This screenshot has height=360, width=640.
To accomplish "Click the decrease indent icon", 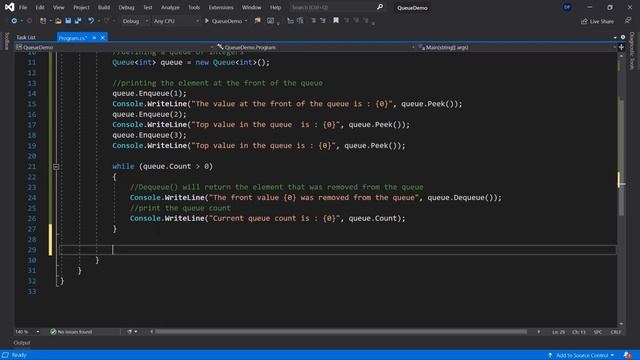I will tap(290, 21).
